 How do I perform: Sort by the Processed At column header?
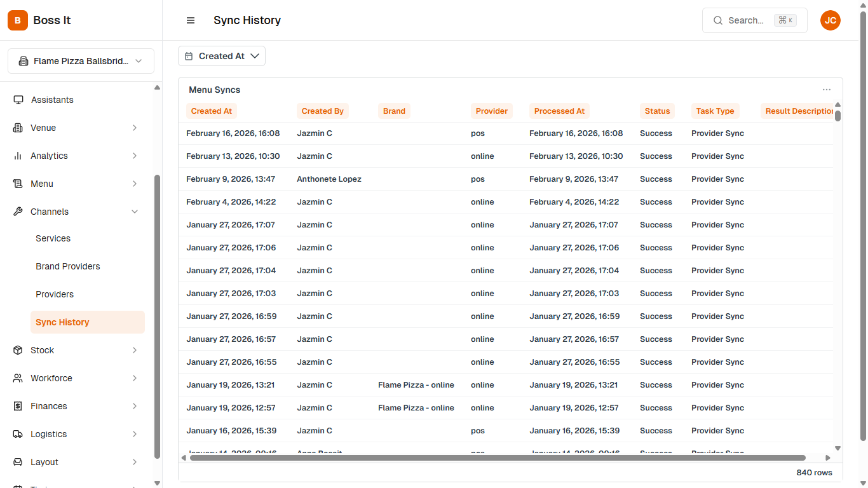point(559,111)
